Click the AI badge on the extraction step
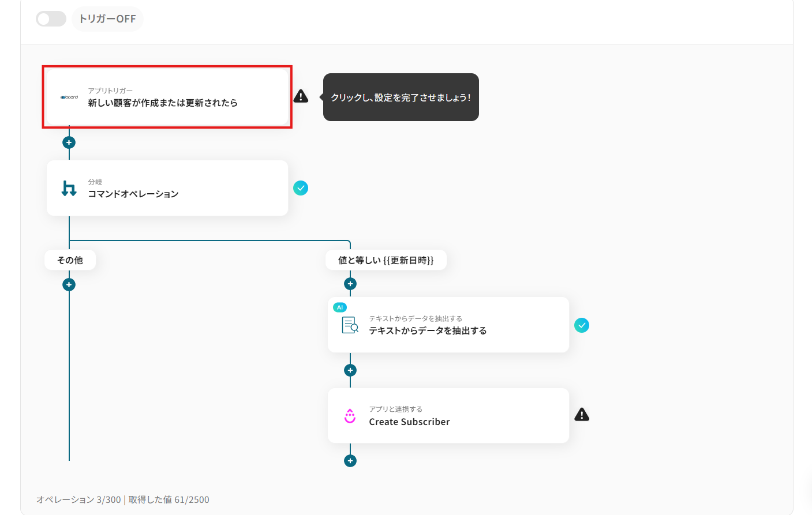Image resolution: width=812 pixels, height=515 pixels. coord(340,307)
